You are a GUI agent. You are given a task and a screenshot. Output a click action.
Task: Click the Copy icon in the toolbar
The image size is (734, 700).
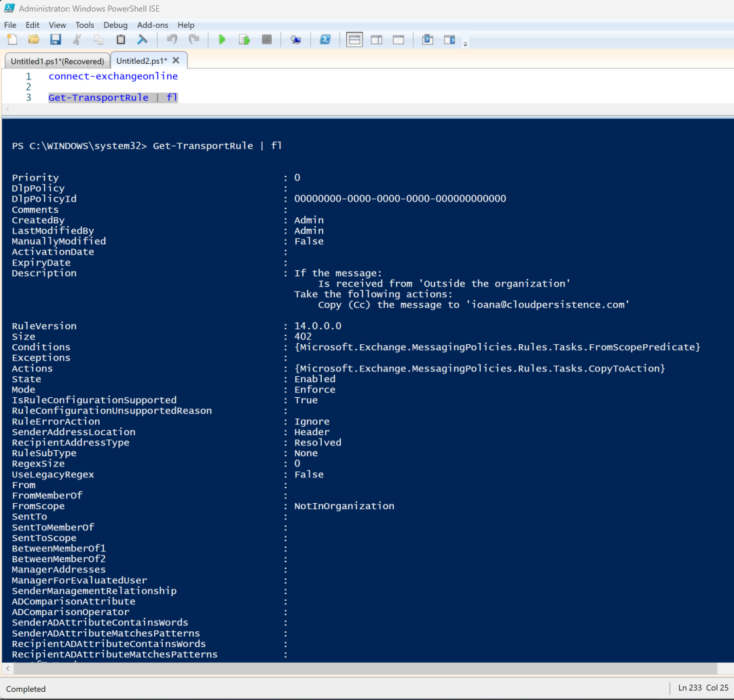[98, 40]
